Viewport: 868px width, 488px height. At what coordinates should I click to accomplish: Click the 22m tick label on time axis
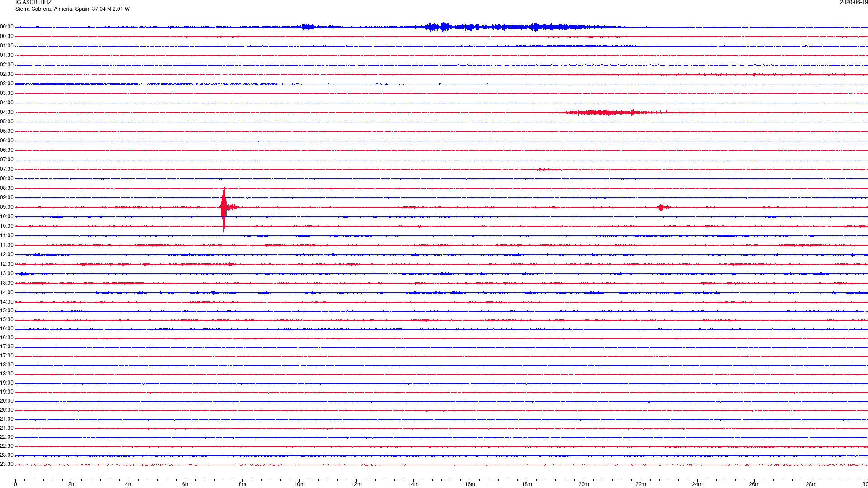[x=641, y=484]
